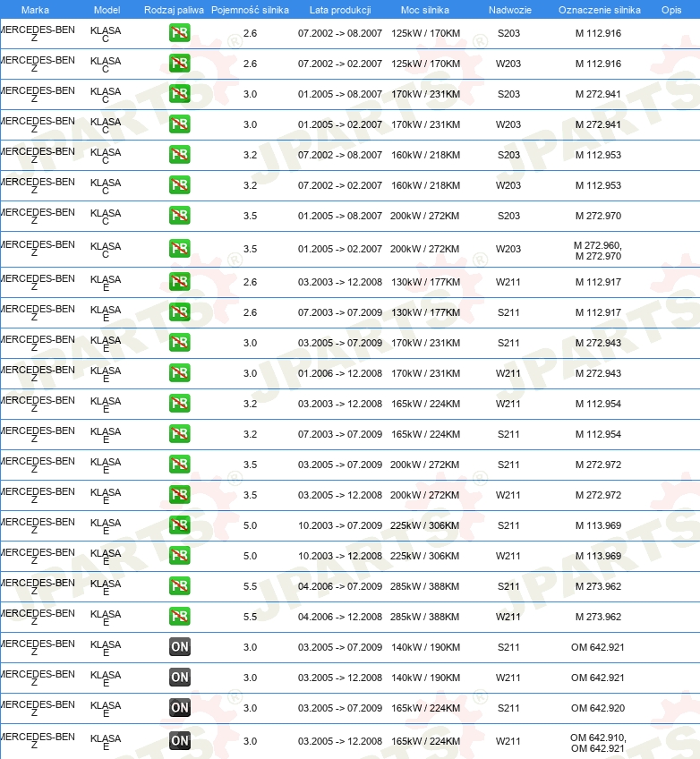Click KLASA C model in the M 112.916 S203 row

click(x=106, y=34)
